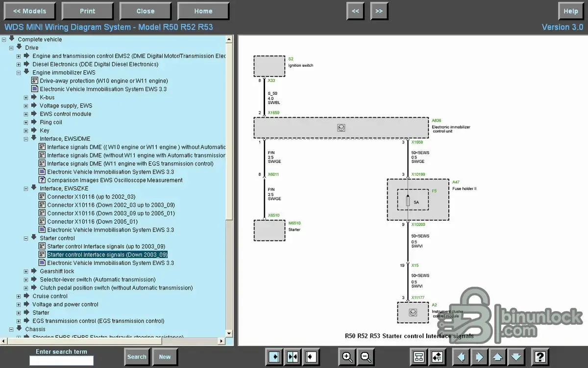
Task: Click the symbol inside A836 immobilizer unit
Action: point(341,128)
